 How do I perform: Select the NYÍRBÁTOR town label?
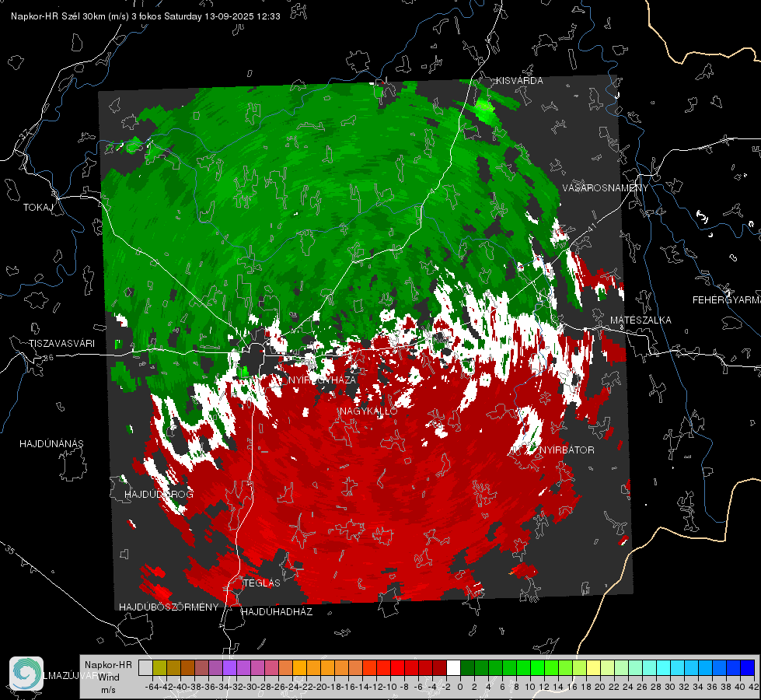click(567, 450)
